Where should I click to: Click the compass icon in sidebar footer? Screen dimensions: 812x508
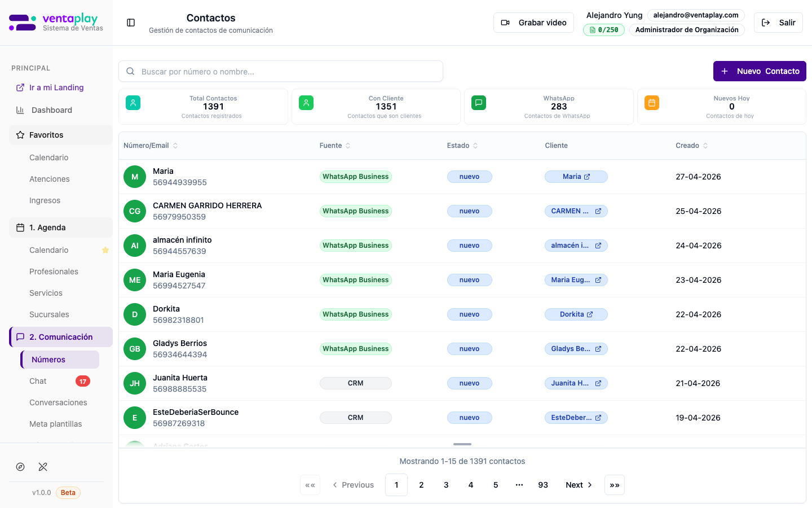tap(20, 467)
